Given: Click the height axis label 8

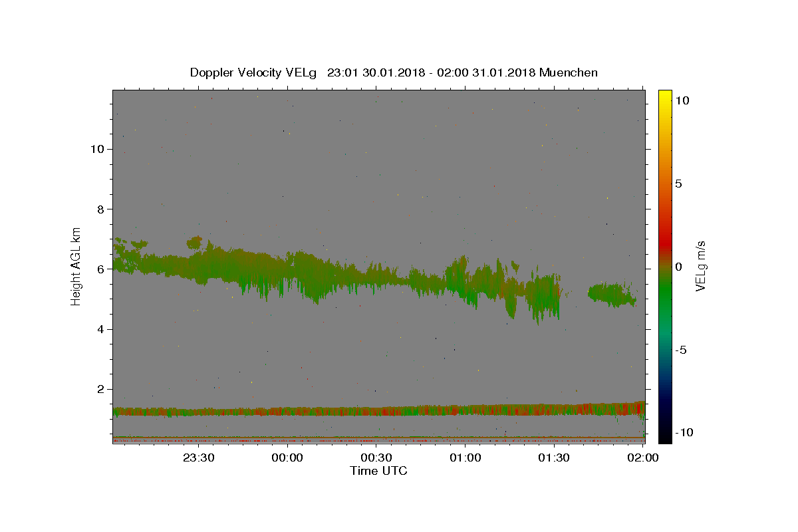Looking at the screenshot, I should pyautogui.click(x=99, y=209).
